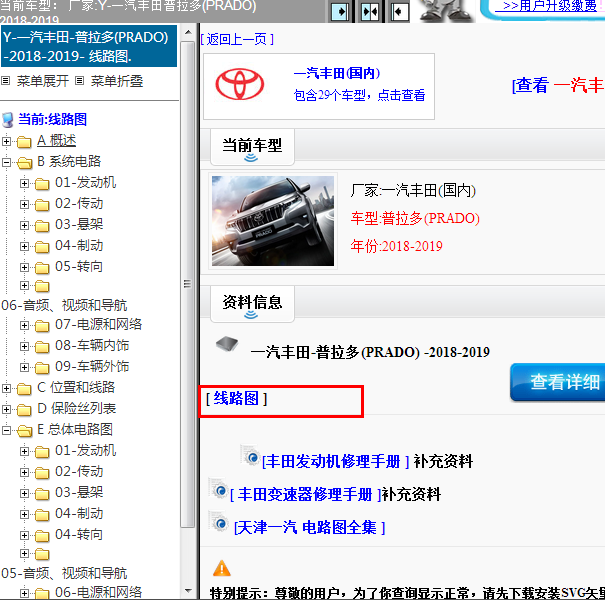Open the 资料信息 tab
Image resolution: width=605 pixels, height=600 pixels.
coord(252,304)
